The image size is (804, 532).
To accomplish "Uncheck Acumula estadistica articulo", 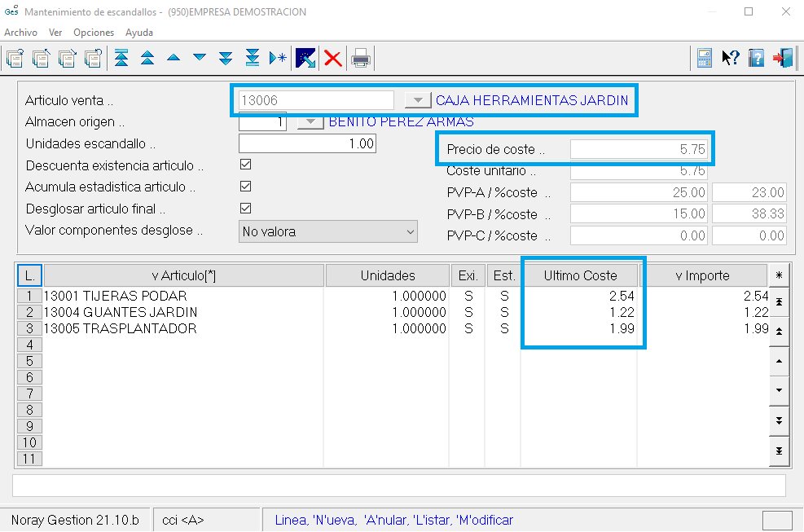I will 246,187.
